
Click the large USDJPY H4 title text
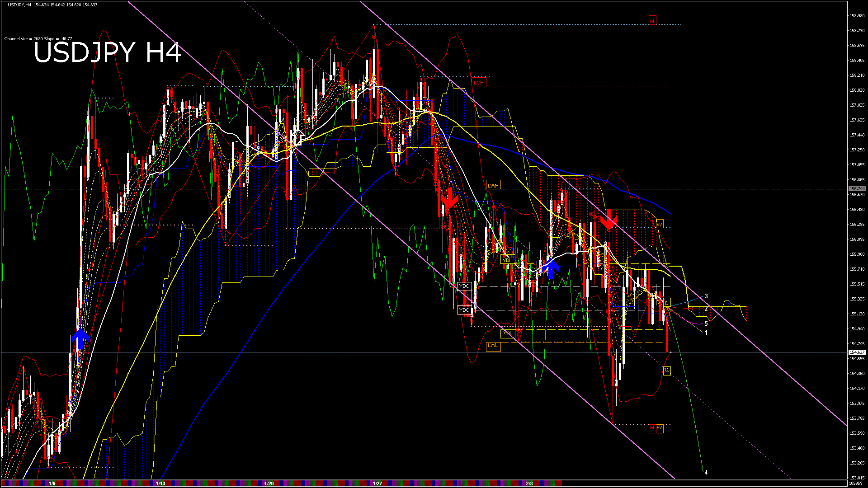[x=108, y=52]
